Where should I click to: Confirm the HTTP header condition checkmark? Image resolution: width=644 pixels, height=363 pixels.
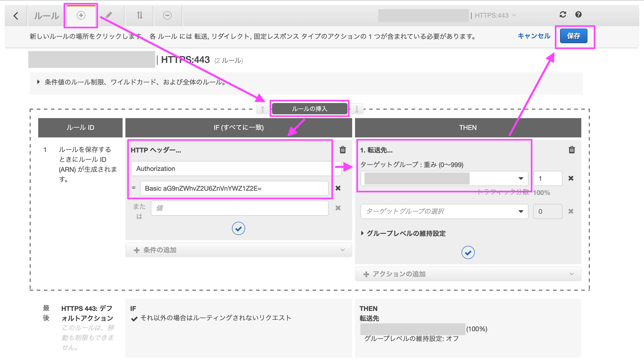238,228
